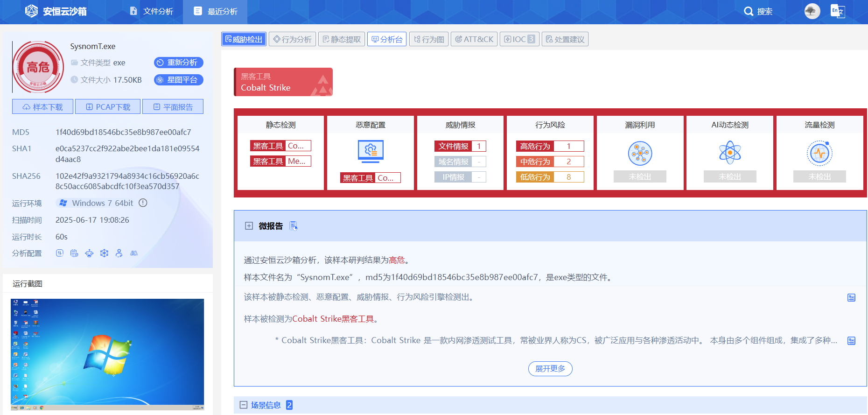Open the ATT&CK tab

[x=474, y=39]
